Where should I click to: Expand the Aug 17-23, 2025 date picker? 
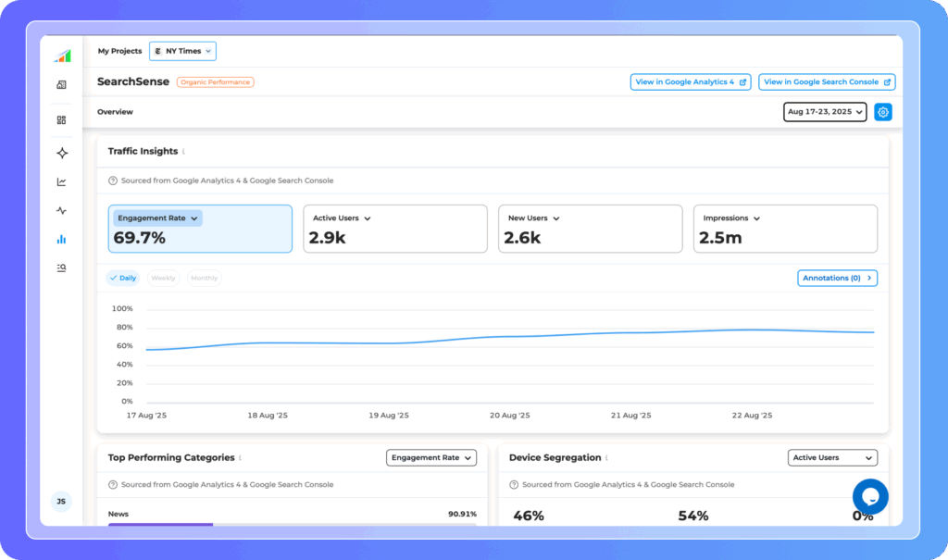(x=825, y=112)
